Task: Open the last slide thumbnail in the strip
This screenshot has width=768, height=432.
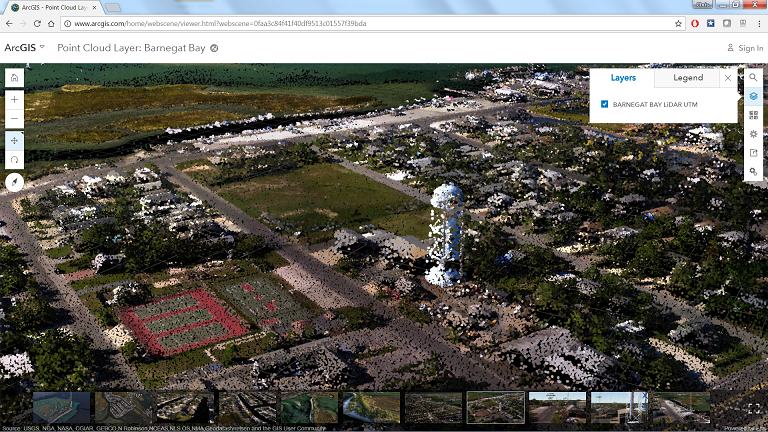Action: [x=681, y=408]
